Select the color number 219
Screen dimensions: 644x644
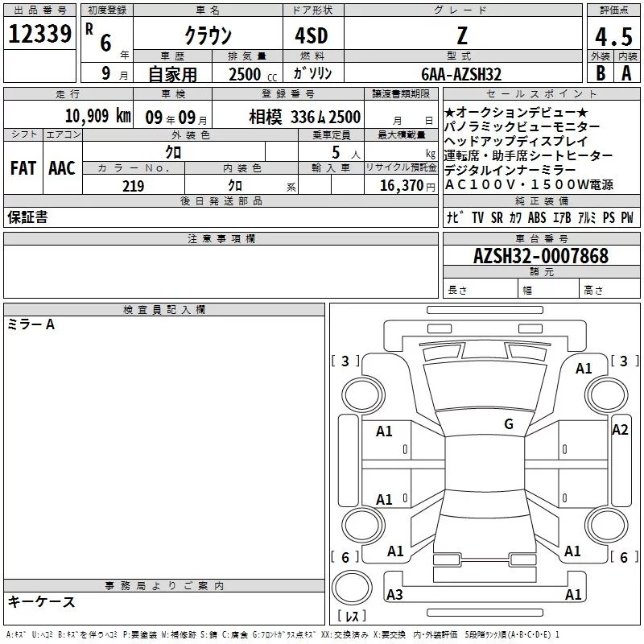tap(133, 186)
